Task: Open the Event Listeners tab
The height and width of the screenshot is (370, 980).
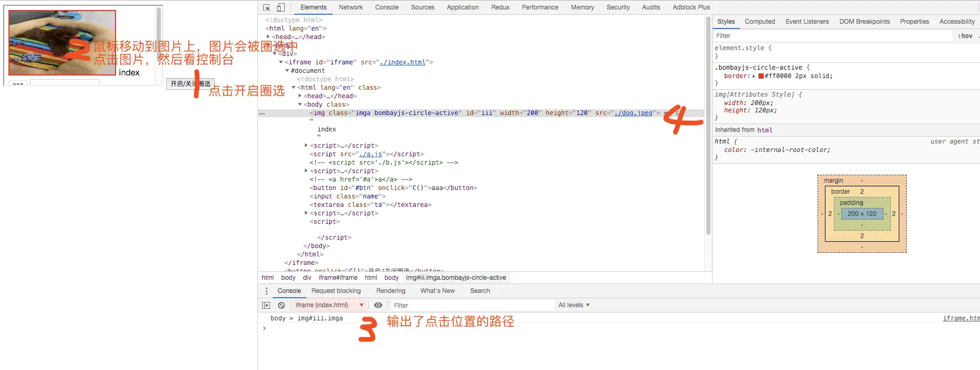Action: [807, 22]
